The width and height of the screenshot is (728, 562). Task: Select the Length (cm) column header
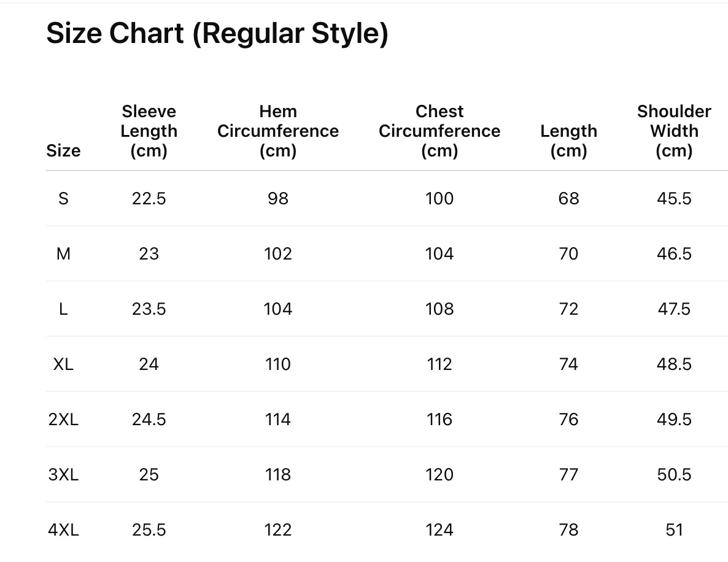point(568,140)
